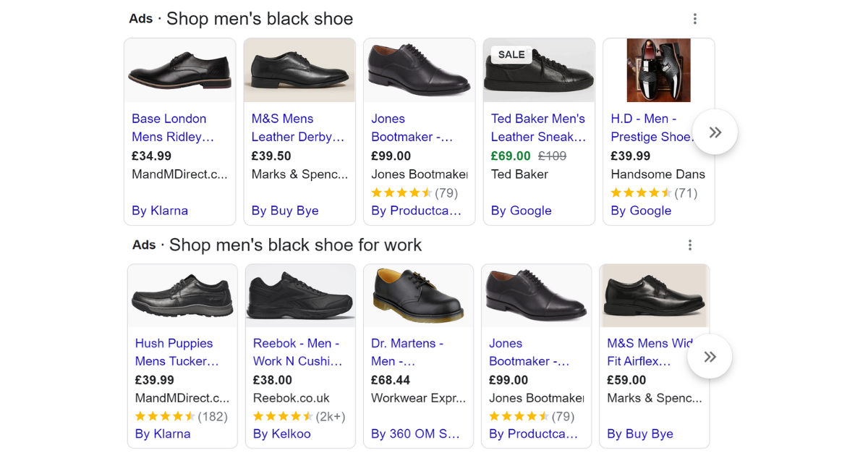
Task: Open M&S Mens Wide Fit Airflex listing
Action: click(x=650, y=352)
